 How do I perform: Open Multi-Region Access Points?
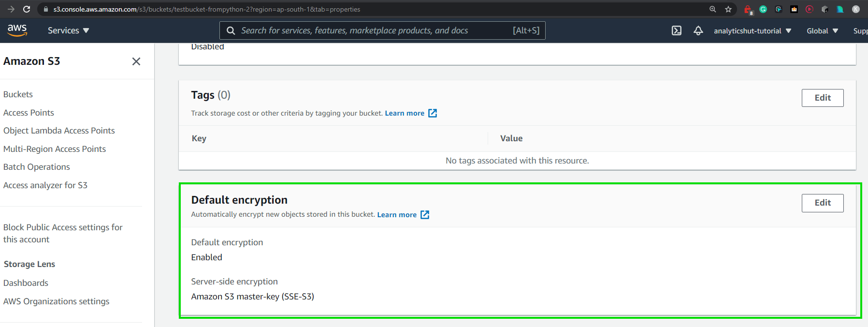(55, 149)
